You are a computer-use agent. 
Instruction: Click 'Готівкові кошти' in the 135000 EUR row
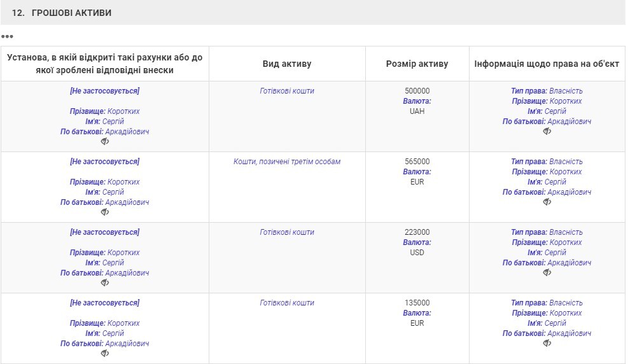287,303
